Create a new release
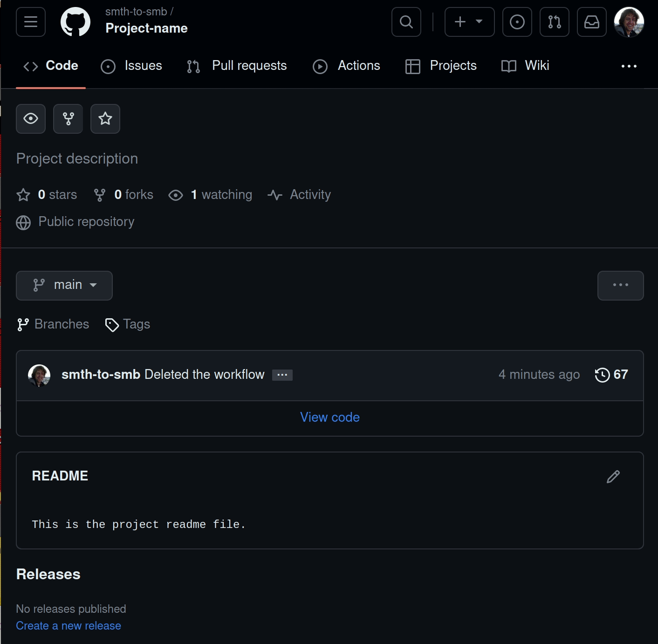658x644 pixels. (x=68, y=625)
